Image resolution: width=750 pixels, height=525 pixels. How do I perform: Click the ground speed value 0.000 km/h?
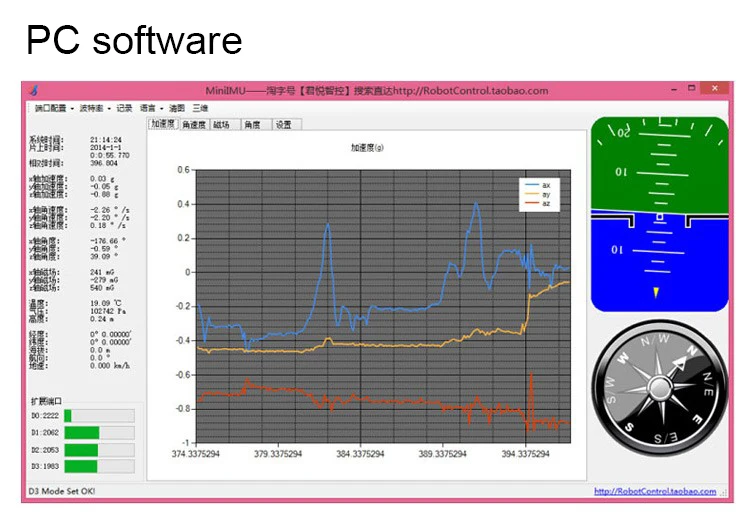pyautogui.click(x=110, y=365)
